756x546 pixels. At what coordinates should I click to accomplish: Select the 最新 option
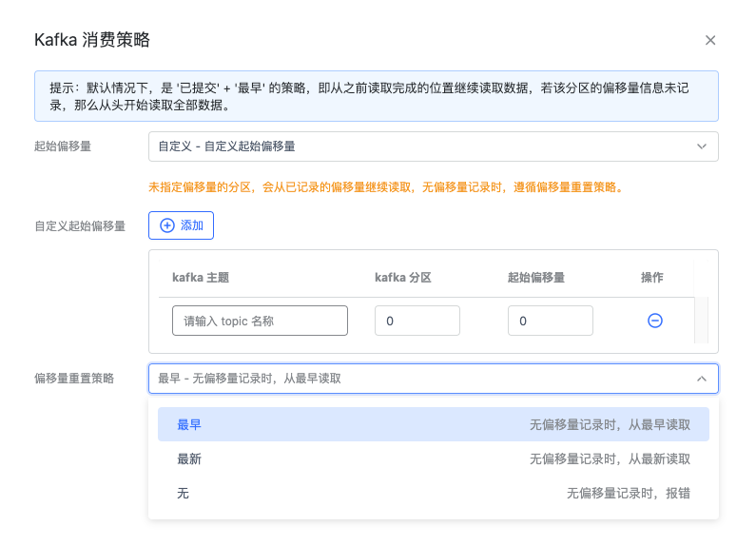point(433,458)
